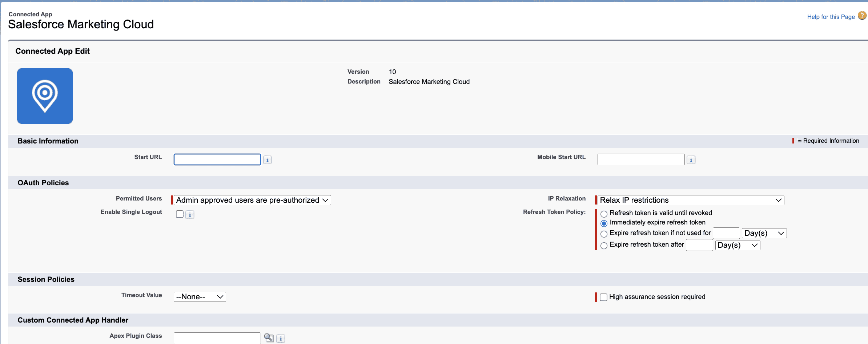Focus the Apex Plugin Class input field
Image resolution: width=868 pixels, height=344 pixels.
tap(217, 338)
